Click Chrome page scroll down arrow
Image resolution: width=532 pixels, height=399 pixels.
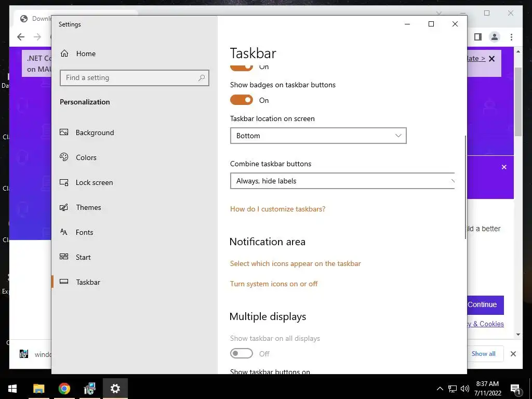[x=518, y=335]
